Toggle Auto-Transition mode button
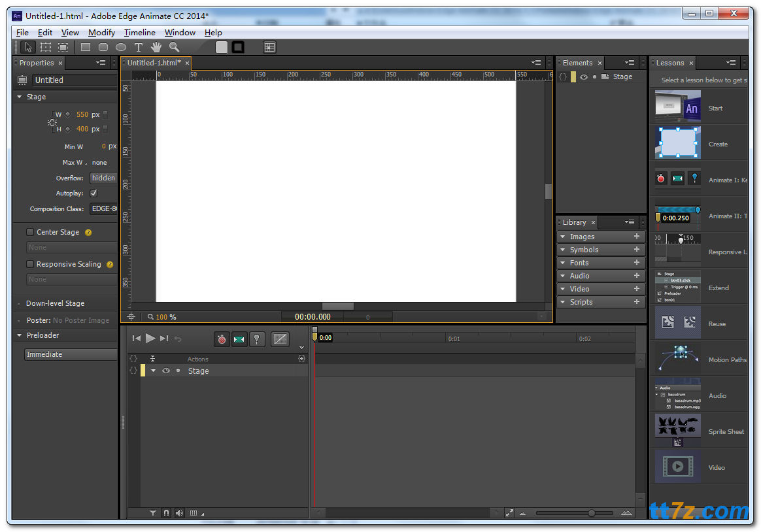Screen dimensions: 761x532 point(239,339)
